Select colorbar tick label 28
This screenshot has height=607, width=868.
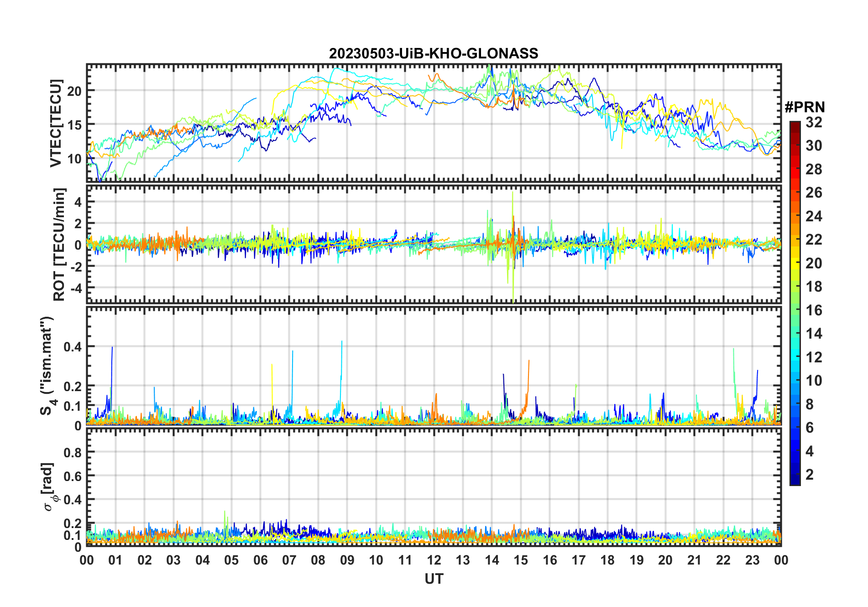coord(814,169)
